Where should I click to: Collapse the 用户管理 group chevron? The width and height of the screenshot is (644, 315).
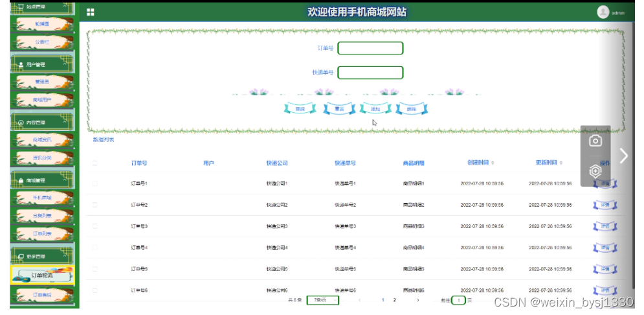coord(65,64)
